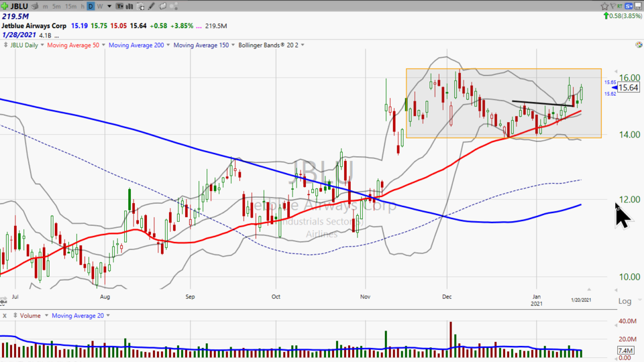Click the +3.85% percent change value
This screenshot has width=644, height=362.
coord(182,26)
